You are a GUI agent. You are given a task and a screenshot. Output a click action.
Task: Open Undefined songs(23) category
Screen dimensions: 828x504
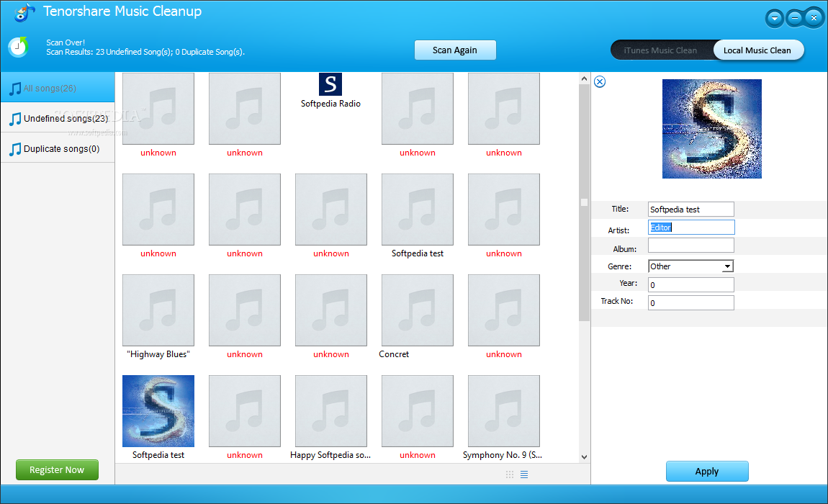(58, 118)
